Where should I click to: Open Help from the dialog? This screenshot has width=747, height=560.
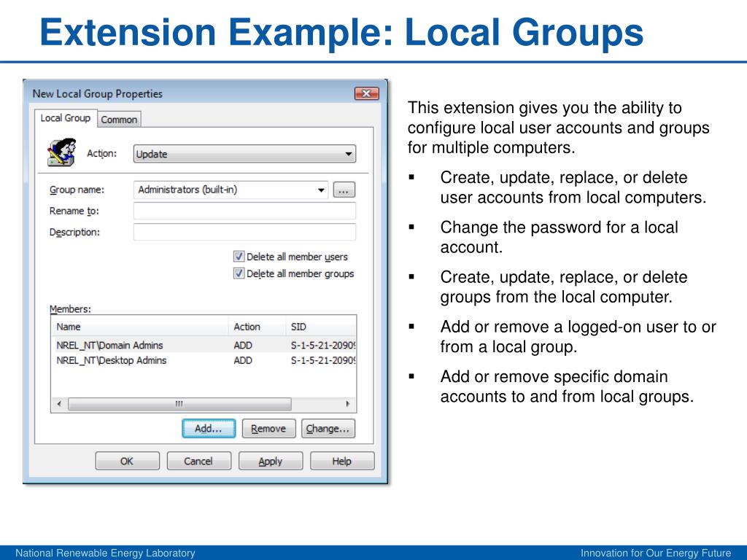coord(342,461)
